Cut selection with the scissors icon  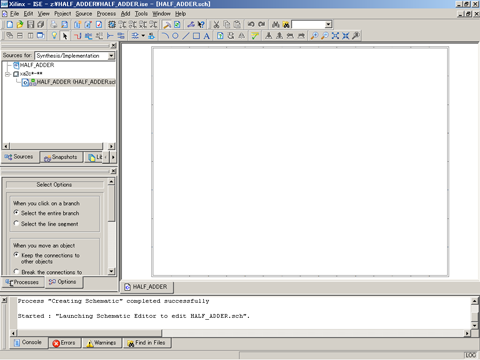[216, 24]
